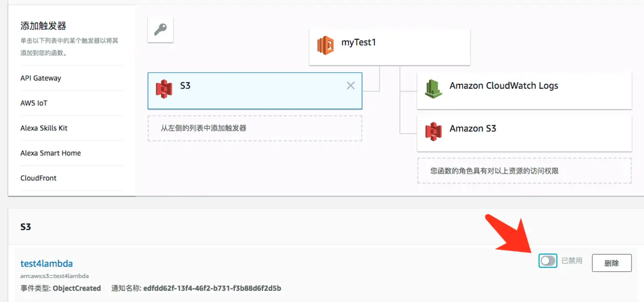Click the 添加触发器 heading
Image resolution: width=644 pixels, height=302 pixels.
tap(43, 26)
